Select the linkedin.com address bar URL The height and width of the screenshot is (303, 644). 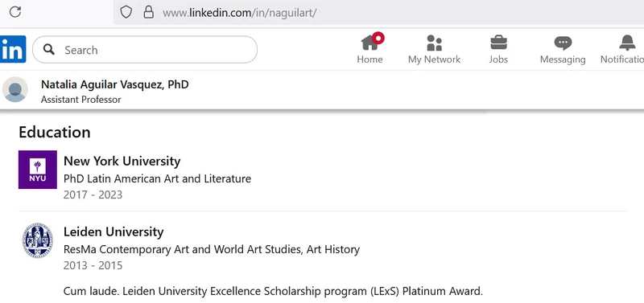pyautogui.click(x=240, y=13)
